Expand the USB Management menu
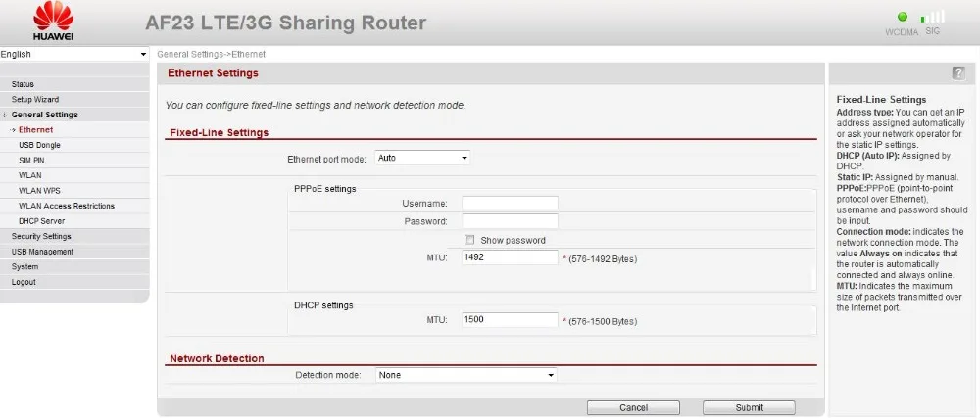Image resolution: width=980 pixels, height=418 pixels. 42,252
